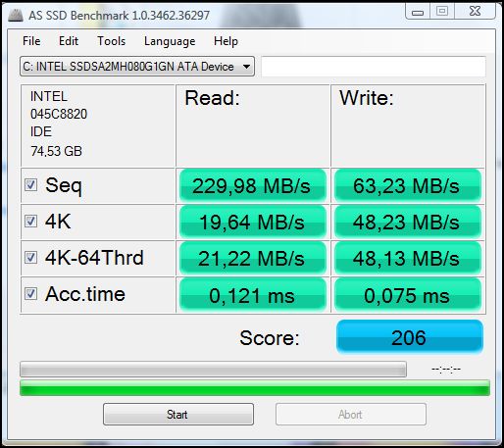The image size is (504, 448).
Task: Minimize the benchmark window
Action: [418, 12]
